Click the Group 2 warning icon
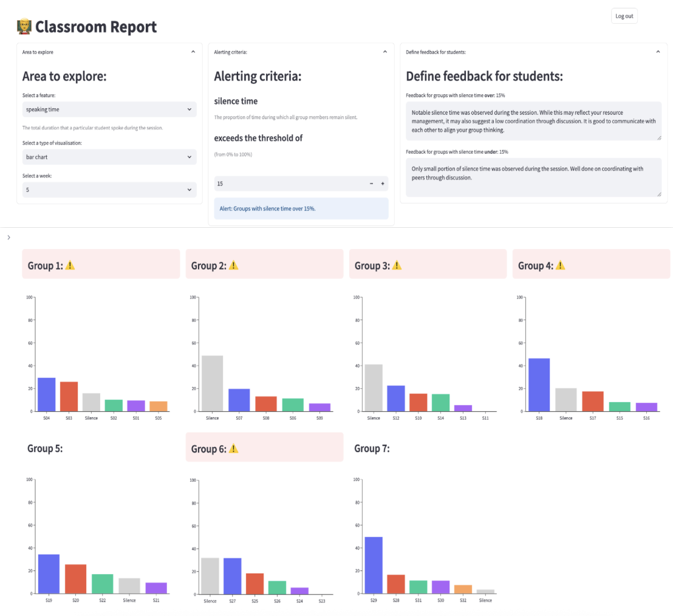 pos(233,265)
